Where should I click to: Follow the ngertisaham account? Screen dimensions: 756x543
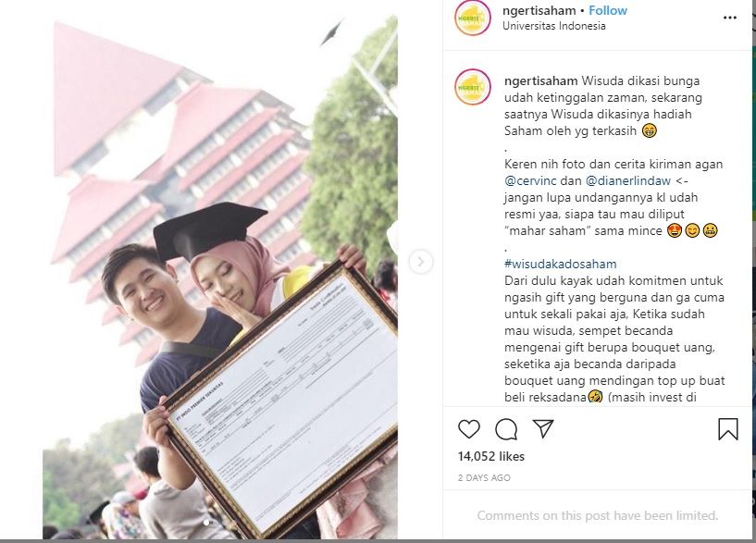(x=608, y=10)
